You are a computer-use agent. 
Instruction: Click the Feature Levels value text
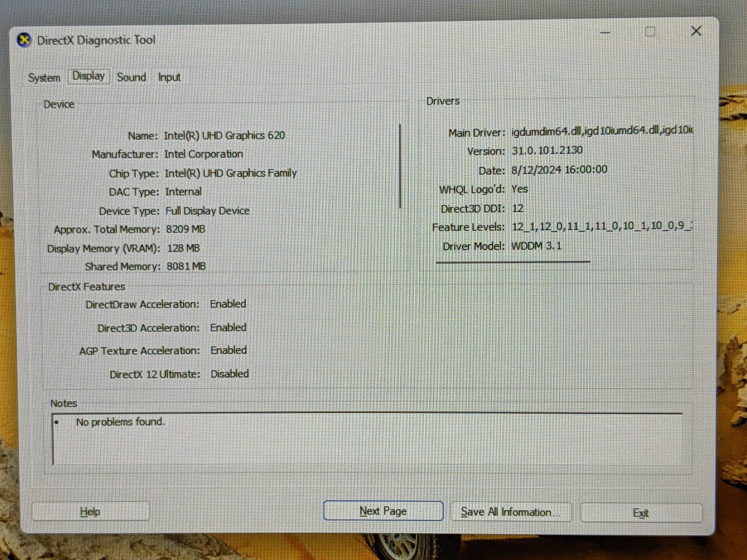click(601, 226)
